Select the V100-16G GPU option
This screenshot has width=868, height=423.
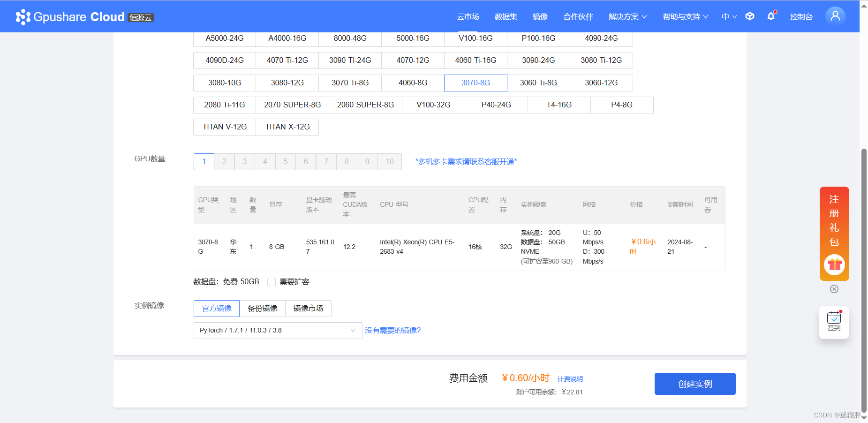pos(476,38)
